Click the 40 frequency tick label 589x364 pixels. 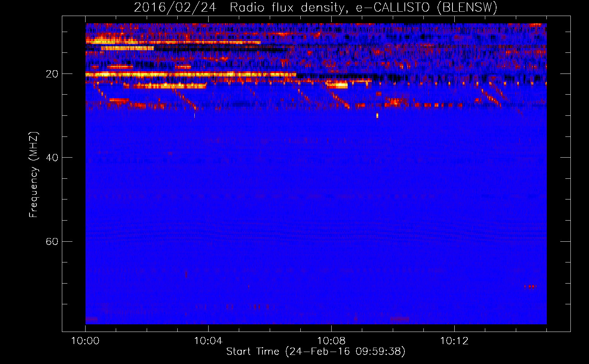point(52,158)
